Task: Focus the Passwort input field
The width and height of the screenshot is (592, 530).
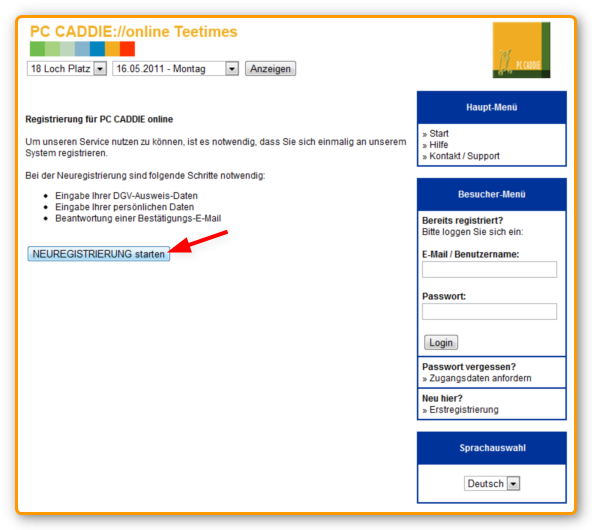Action: point(489,311)
